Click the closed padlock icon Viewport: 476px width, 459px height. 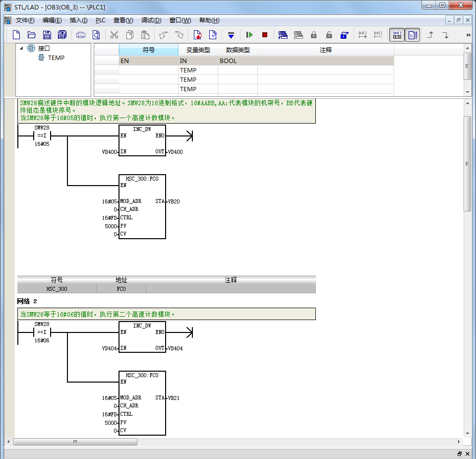pyautogui.click(x=313, y=35)
